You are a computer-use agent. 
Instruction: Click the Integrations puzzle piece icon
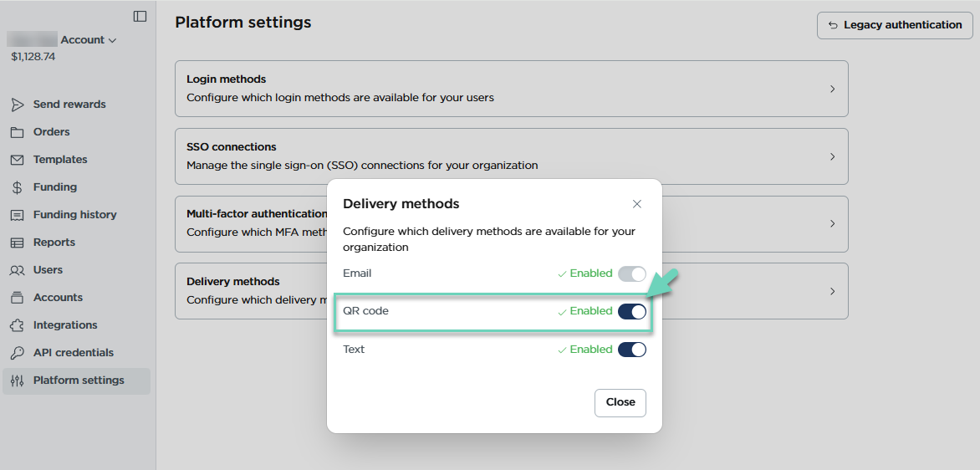17,325
